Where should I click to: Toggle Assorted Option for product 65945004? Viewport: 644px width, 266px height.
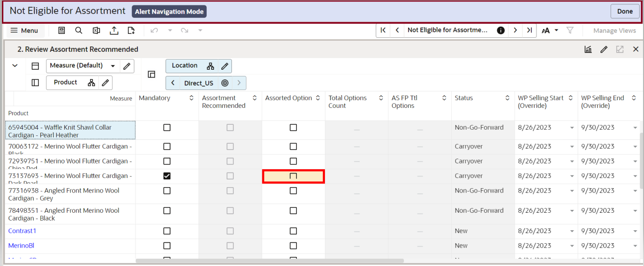[x=293, y=128]
